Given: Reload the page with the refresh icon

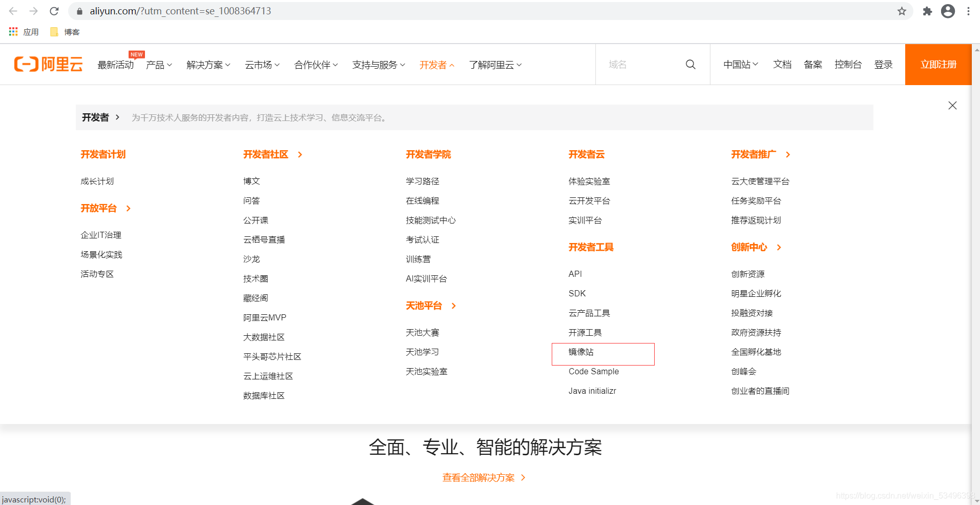Looking at the screenshot, I should [x=54, y=11].
